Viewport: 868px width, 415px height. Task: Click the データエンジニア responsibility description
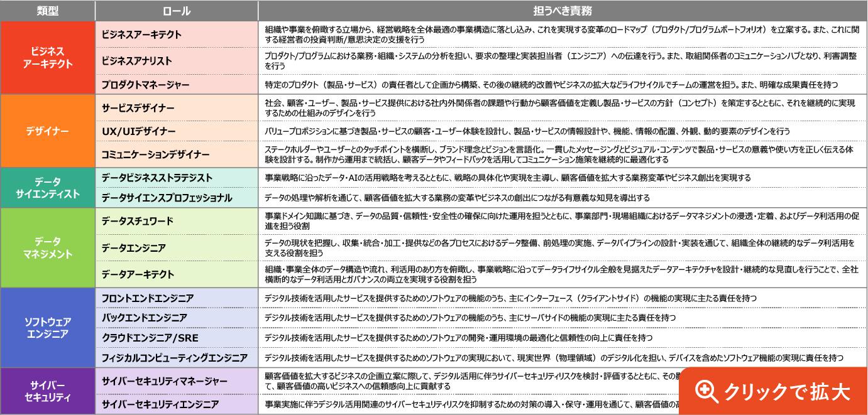pyautogui.click(x=563, y=247)
